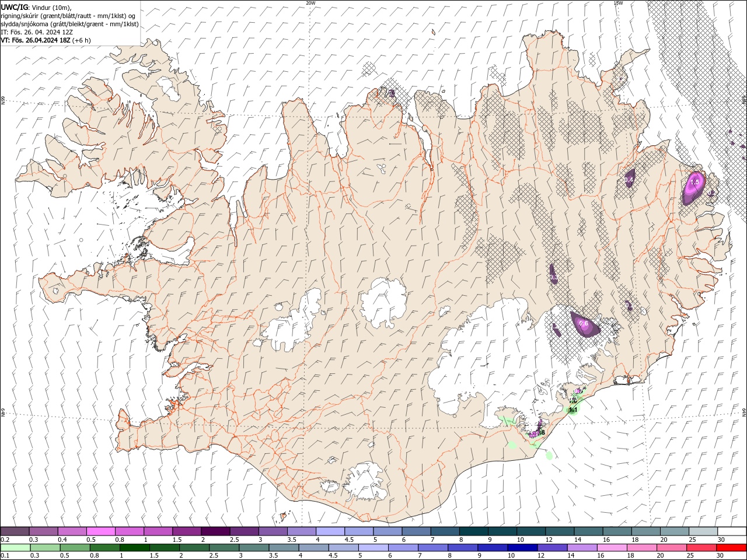Click the '30' label on the top scale
This screenshot has width=747, height=560.
[x=721, y=540]
